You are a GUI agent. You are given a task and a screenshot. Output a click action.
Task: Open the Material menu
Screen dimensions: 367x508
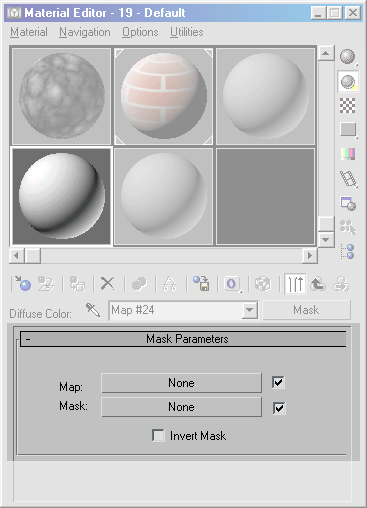29,32
